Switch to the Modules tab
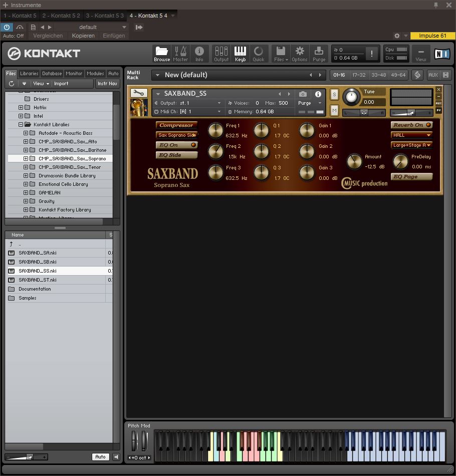Screen dimensions: 456x476 (x=95, y=74)
